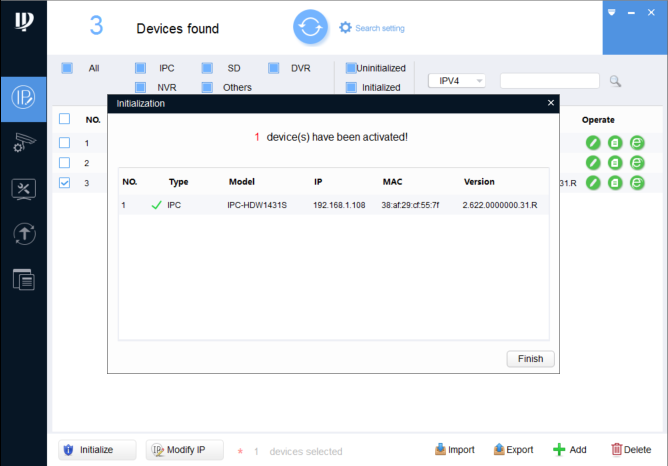Toggle the SD filter checkbox

pos(207,68)
